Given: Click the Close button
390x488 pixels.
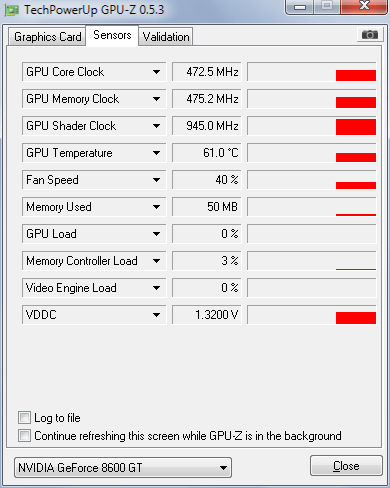Looking at the screenshot, I should 346,465.
